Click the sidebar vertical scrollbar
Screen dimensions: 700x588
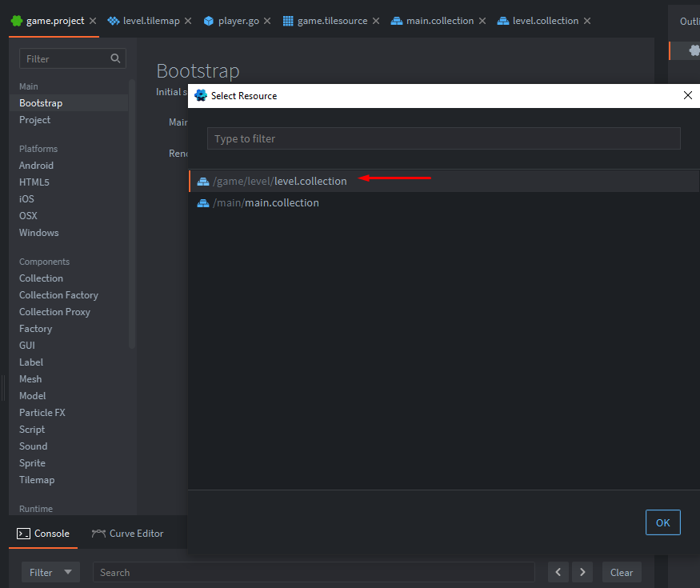[132, 216]
